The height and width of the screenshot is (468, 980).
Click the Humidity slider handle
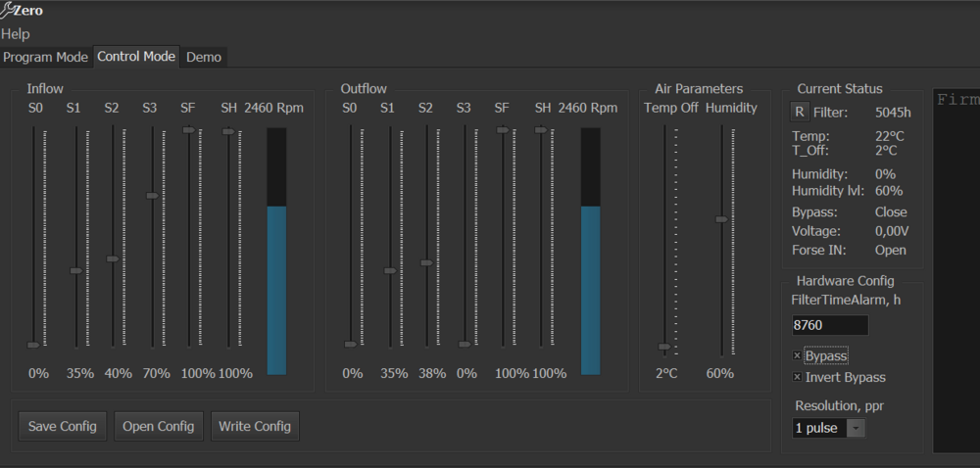pyautogui.click(x=721, y=219)
